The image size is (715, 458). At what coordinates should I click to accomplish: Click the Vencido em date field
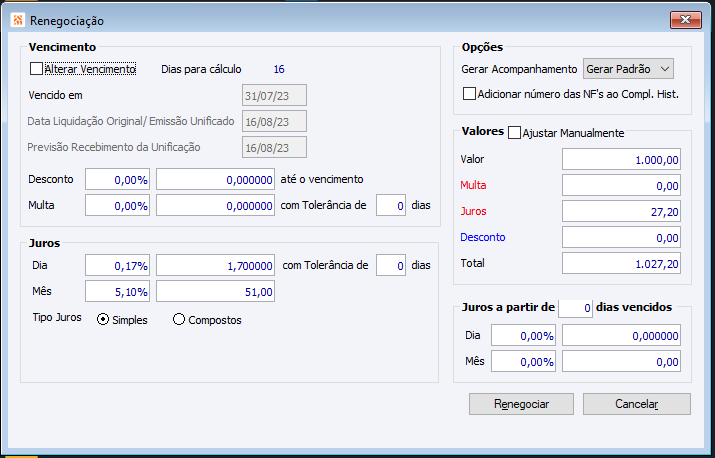click(x=274, y=96)
